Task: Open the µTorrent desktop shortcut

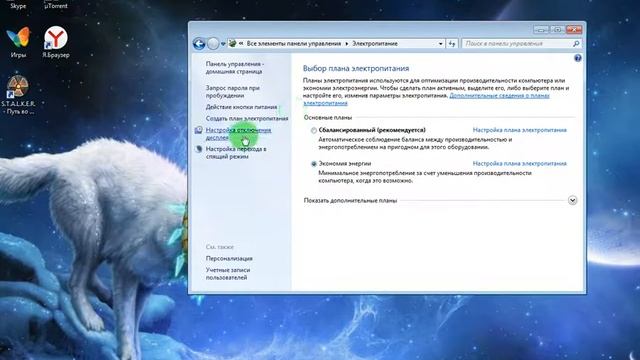Action: pyautogui.click(x=56, y=5)
